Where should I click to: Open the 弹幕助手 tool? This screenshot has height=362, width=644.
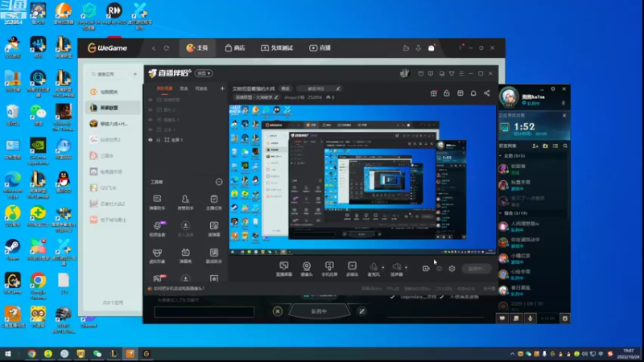tap(157, 203)
